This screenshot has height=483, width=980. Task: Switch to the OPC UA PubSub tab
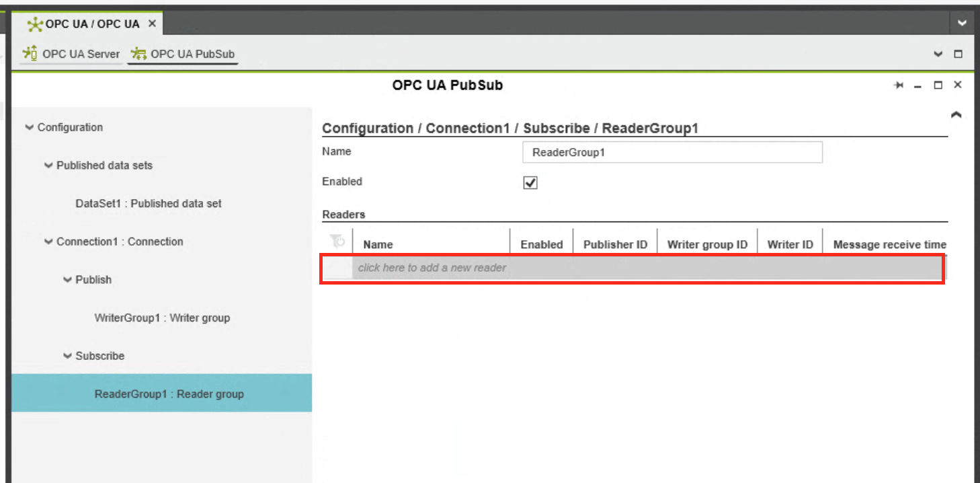click(183, 54)
